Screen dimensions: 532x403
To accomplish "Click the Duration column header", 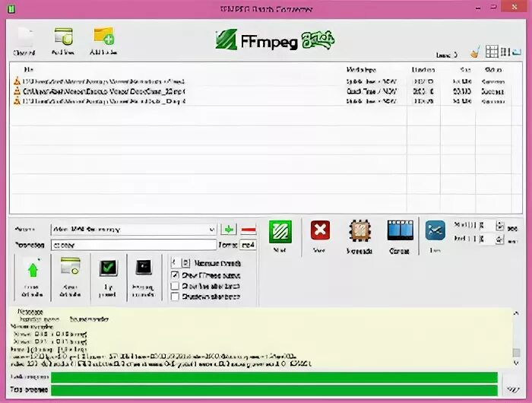I will (x=423, y=70).
